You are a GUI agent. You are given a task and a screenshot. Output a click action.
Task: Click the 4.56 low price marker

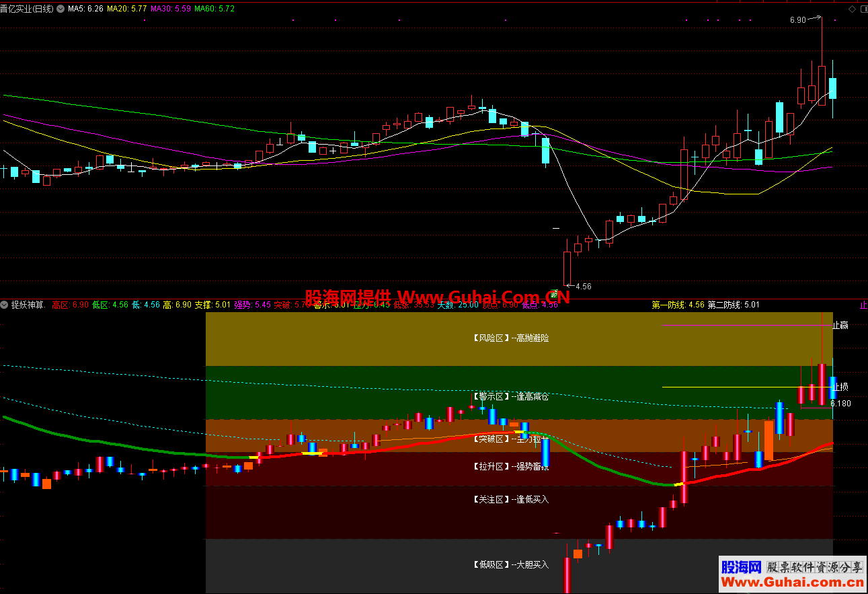584,286
